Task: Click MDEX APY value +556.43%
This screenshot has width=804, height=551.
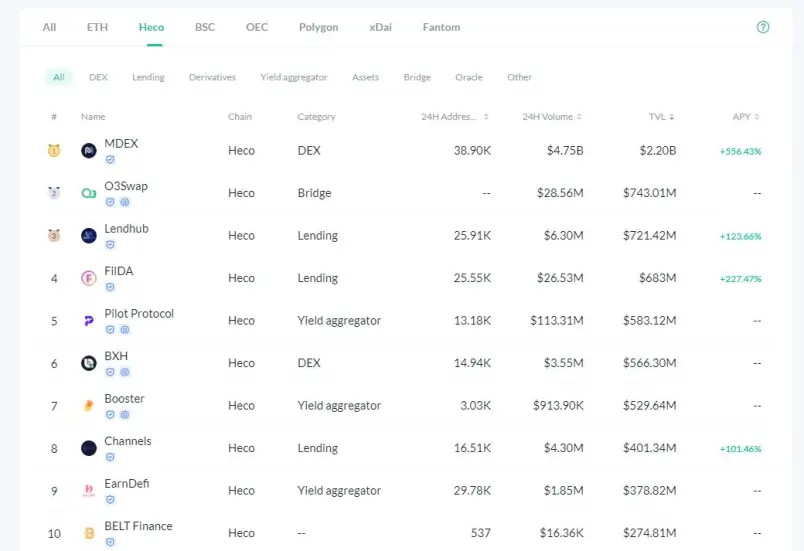Action: pyautogui.click(x=740, y=151)
